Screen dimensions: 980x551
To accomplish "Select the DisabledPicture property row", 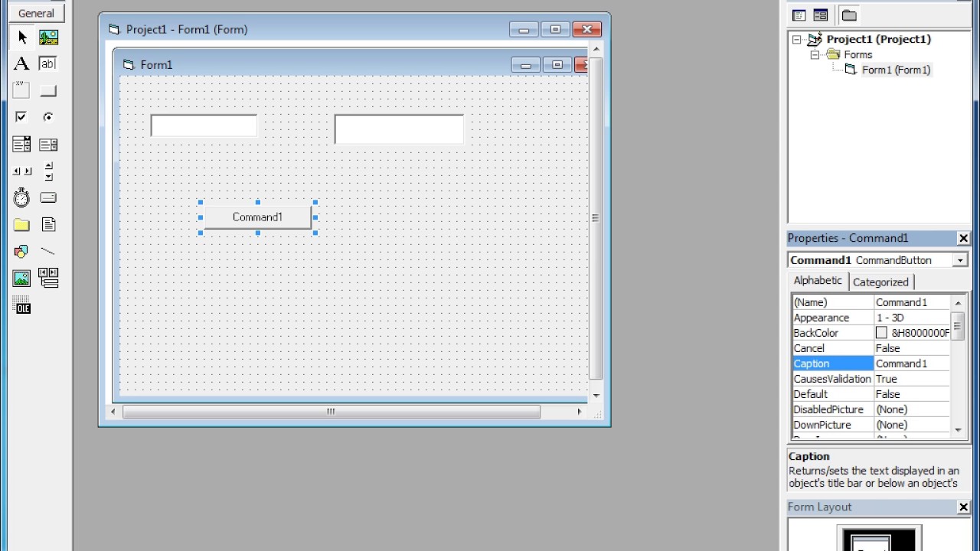I will [x=871, y=409].
